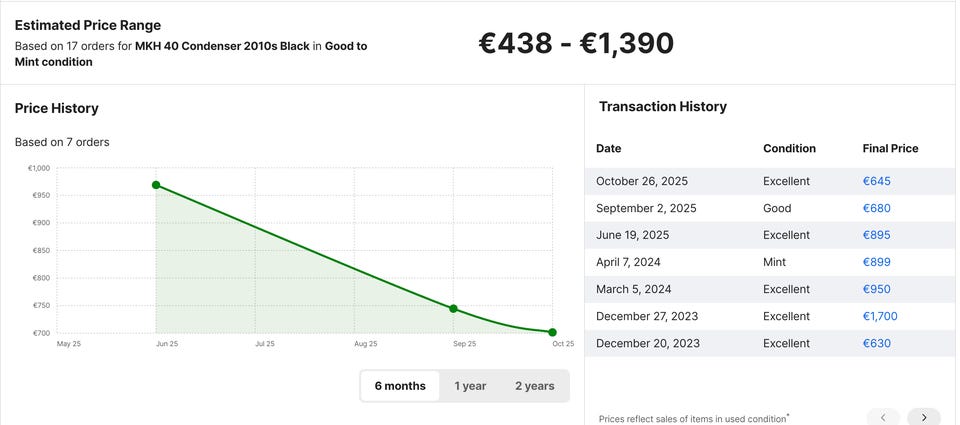The width and height of the screenshot is (960, 425).
Task: Click the €895 final price link
Action: (876, 235)
